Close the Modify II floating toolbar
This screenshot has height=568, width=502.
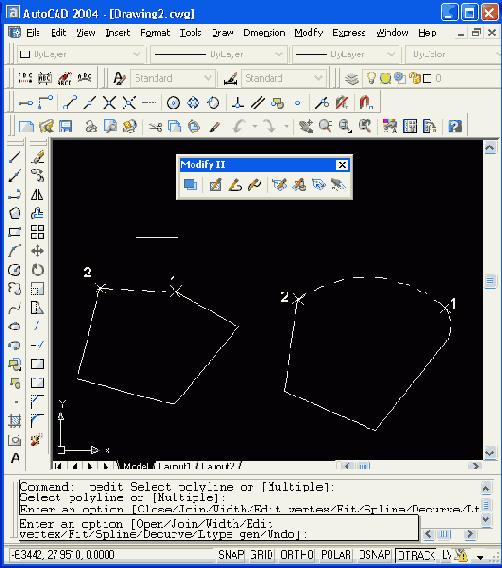[342, 165]
